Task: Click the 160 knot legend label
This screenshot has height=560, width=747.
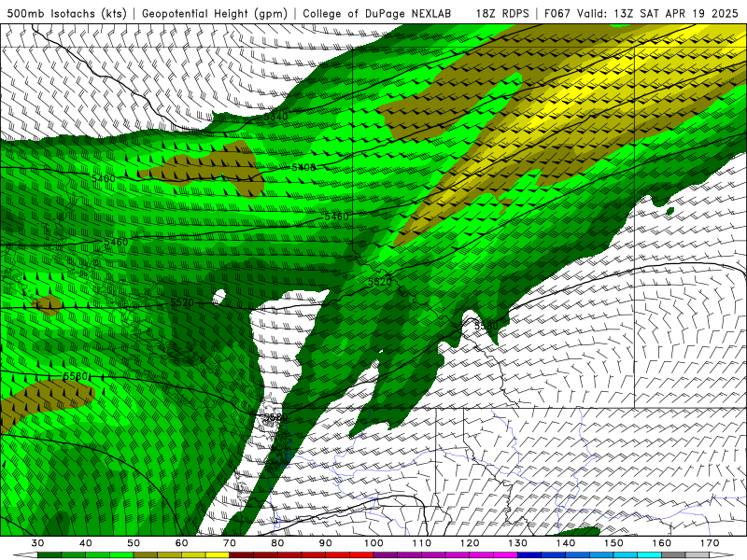Action: click(662, 543)
